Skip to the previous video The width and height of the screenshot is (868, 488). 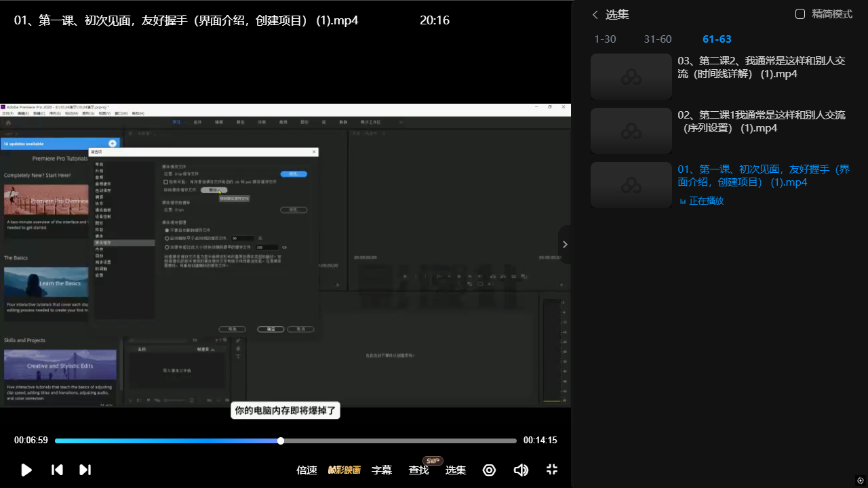pyautogui.click(x=58, y=470)
